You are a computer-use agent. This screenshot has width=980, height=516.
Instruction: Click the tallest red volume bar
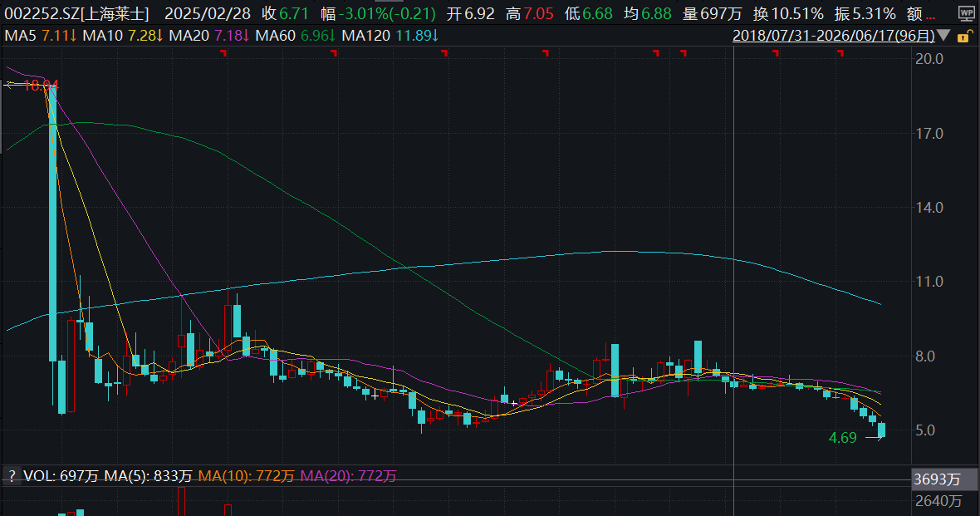[x=181, y=501]
